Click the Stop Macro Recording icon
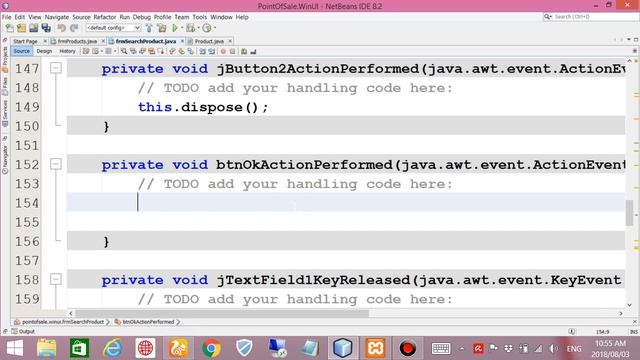Image resolution: width=640 pixels, height=360 pixels. 232,51
